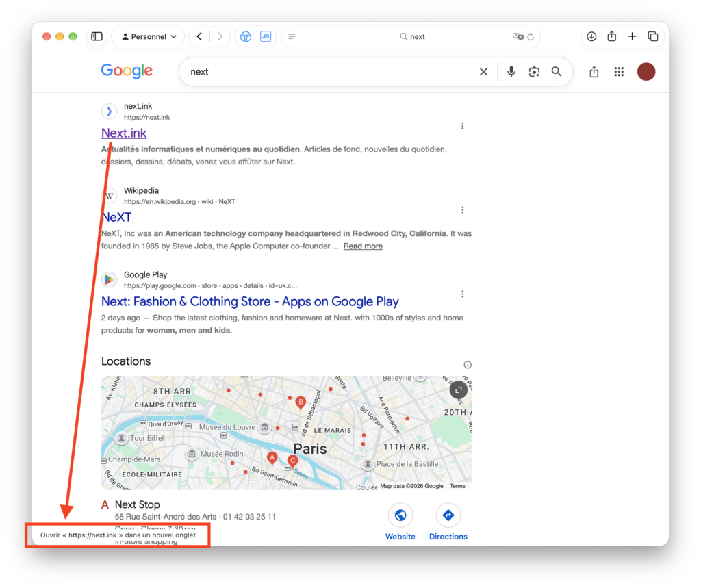
Task: Click the translate icon in the address bar
Action: [518, 37]
